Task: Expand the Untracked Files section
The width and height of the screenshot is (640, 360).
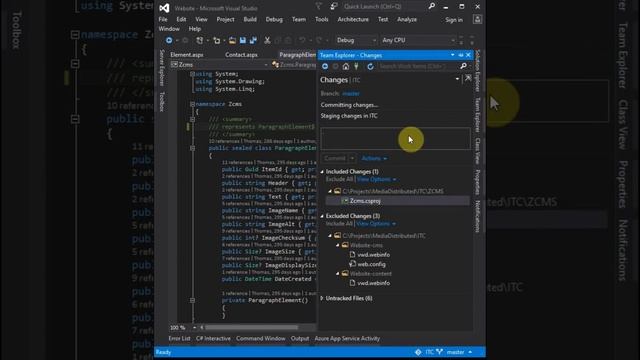Action: (322, 298)
